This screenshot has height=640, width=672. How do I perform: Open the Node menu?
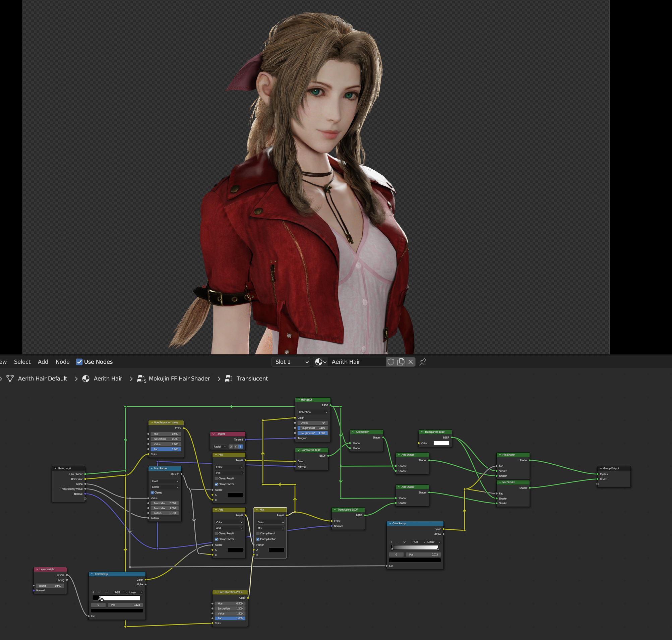coord(62,362)
